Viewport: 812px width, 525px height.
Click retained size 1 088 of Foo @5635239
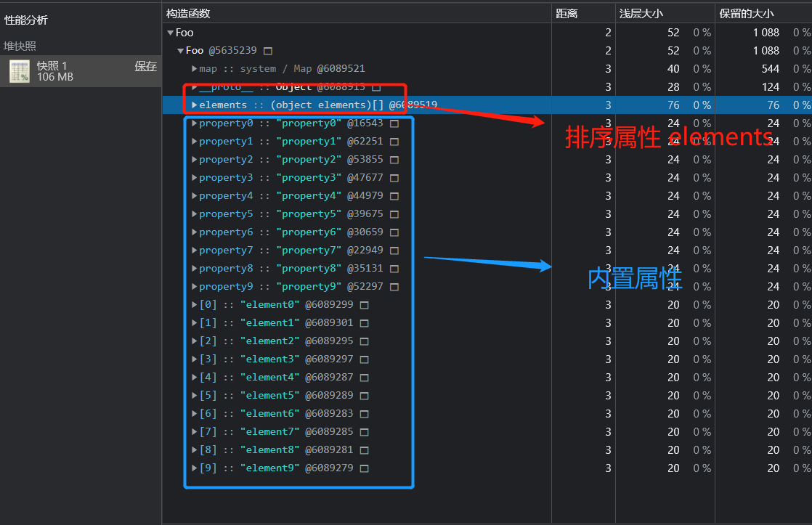pyautogui.click(x=766, y=51)
